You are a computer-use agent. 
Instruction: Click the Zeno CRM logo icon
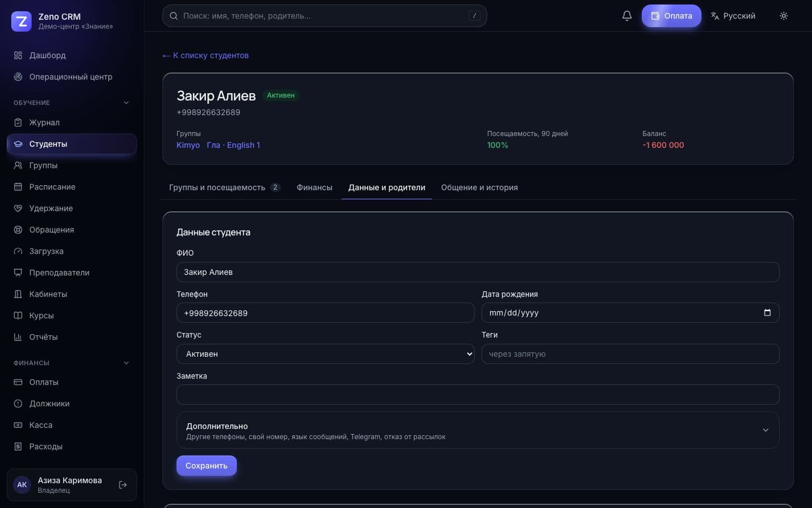21,21
